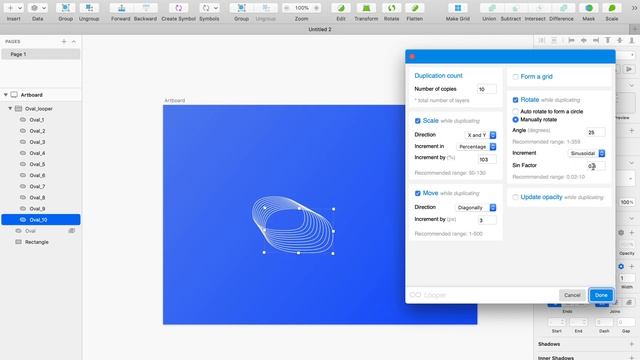Viewport: 640px width, 360px height.
Task: Click the Flatten tool
Action: coord(415,8)
